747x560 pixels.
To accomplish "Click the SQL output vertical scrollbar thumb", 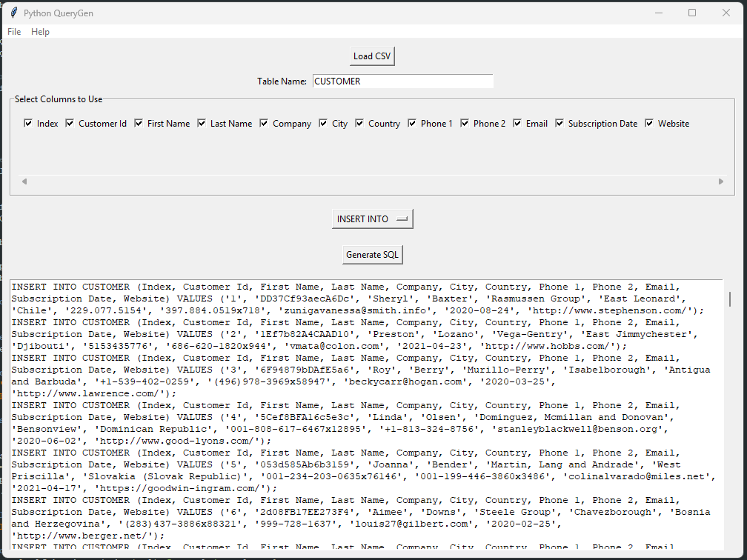I will 729,299.
